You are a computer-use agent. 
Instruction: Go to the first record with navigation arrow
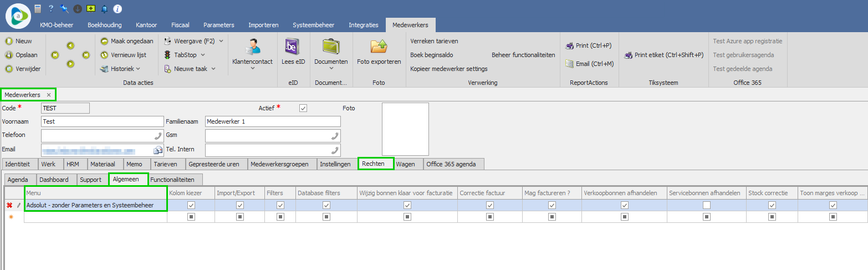tap(55, 55)
